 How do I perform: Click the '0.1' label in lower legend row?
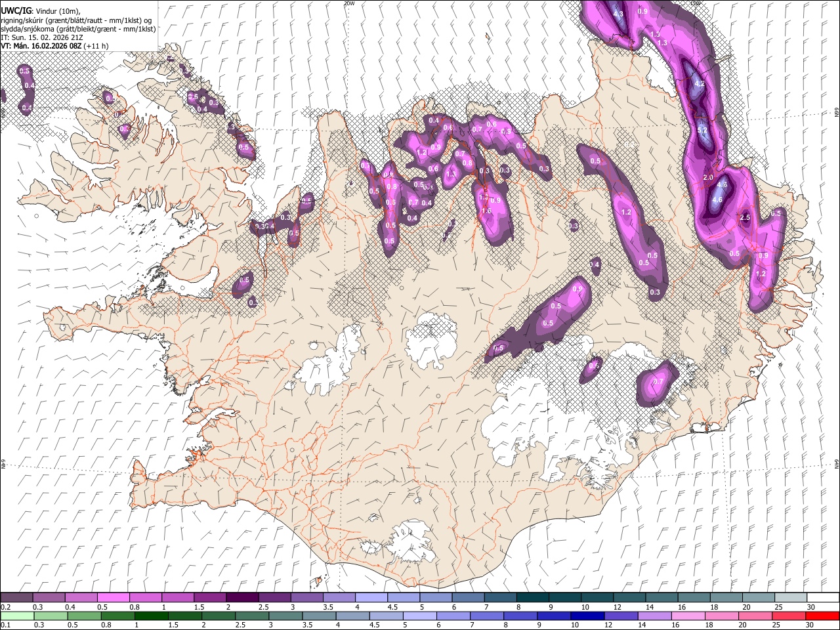[x=5, y=625]
